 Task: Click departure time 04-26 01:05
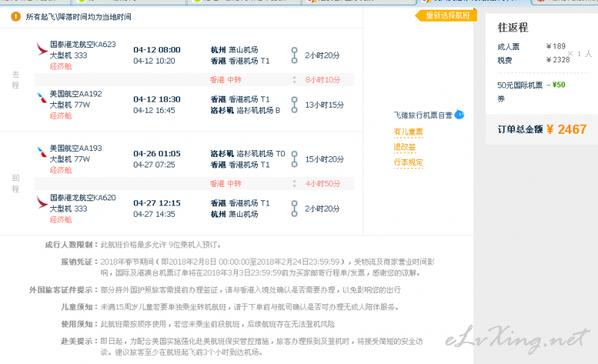[x=157, y=154]
